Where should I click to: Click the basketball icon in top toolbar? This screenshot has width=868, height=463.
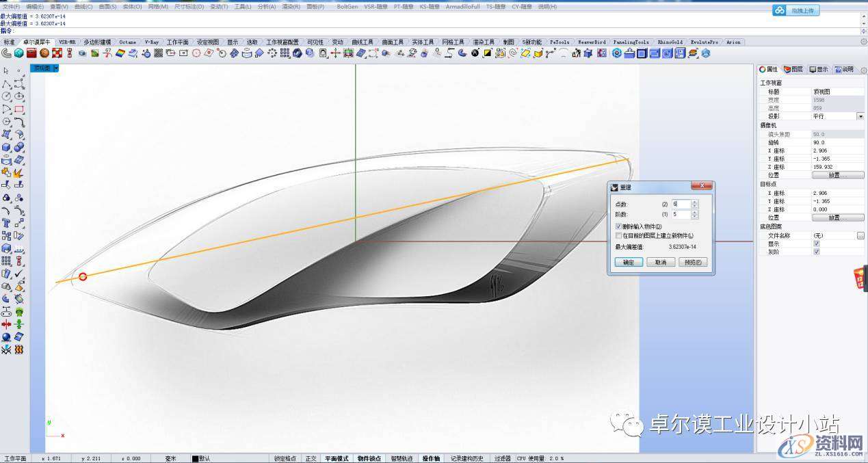[44, 53]
